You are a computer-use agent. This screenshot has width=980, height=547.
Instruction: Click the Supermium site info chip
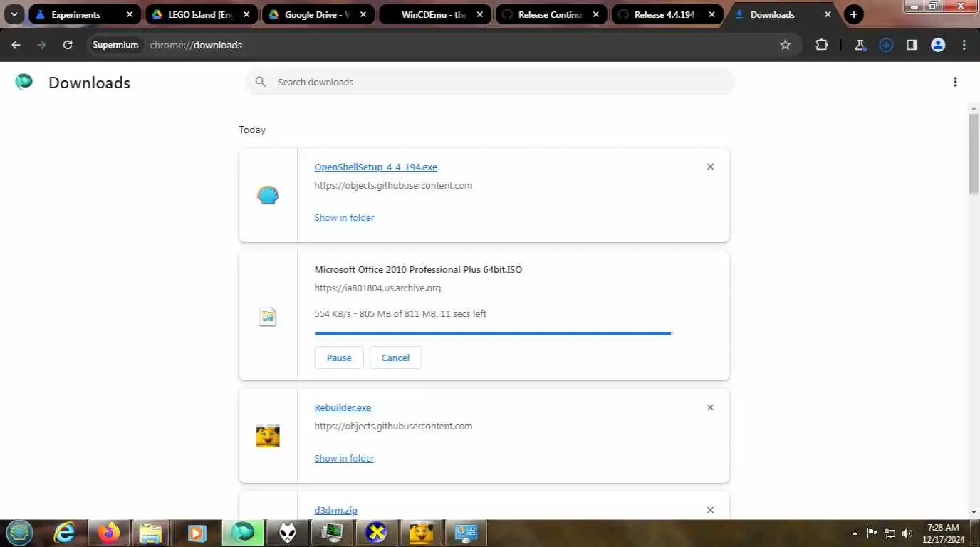[115, 45]
